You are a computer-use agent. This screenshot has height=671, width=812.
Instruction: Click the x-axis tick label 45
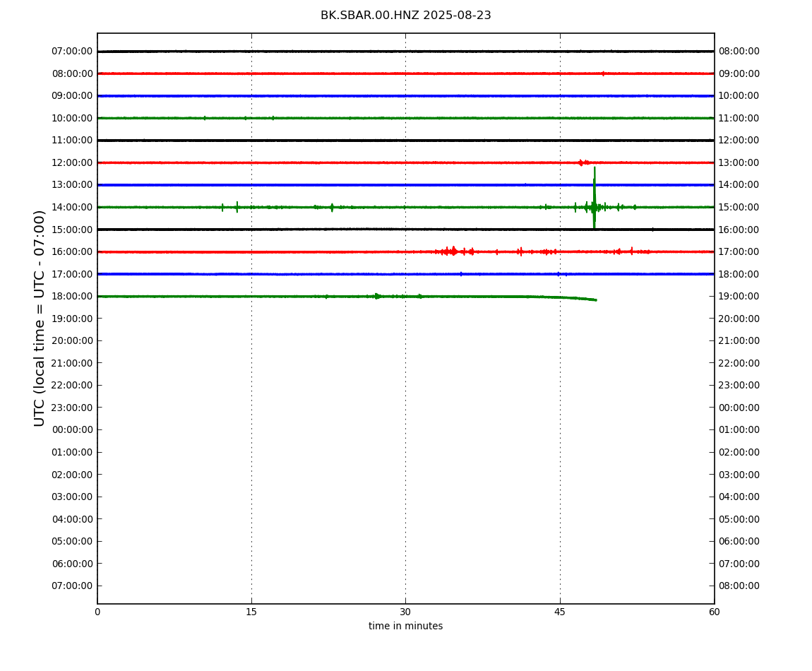coord(560,612)
